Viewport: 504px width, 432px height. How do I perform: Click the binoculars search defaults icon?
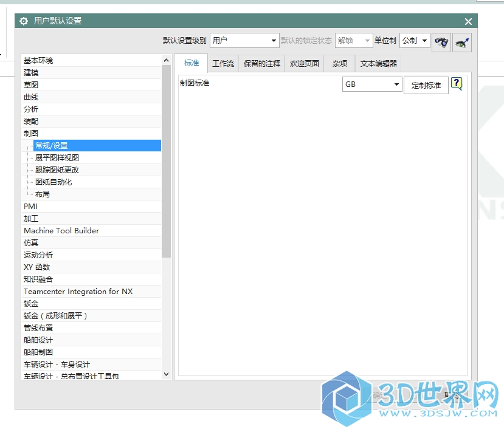tap(441, 42)
